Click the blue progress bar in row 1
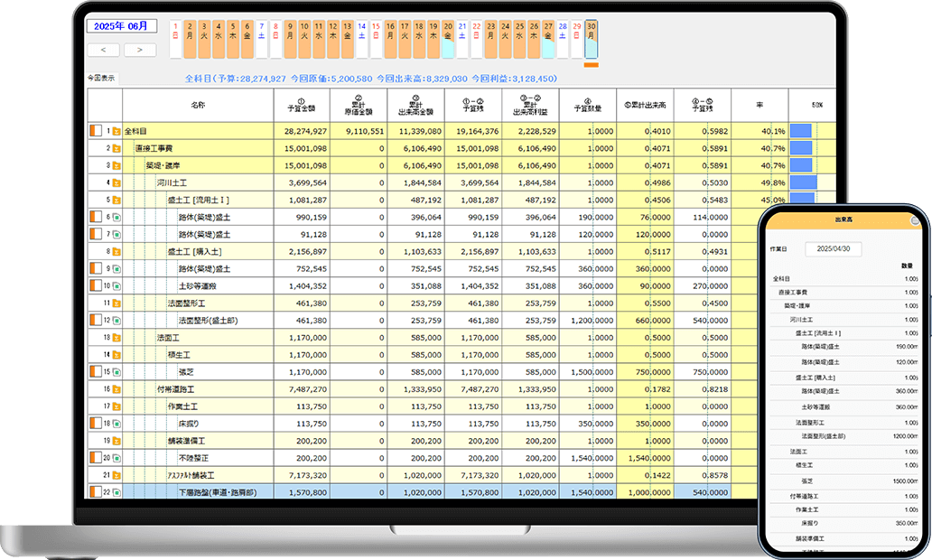The width and height of the screenshot is (932, 560). tap(800, 131)
